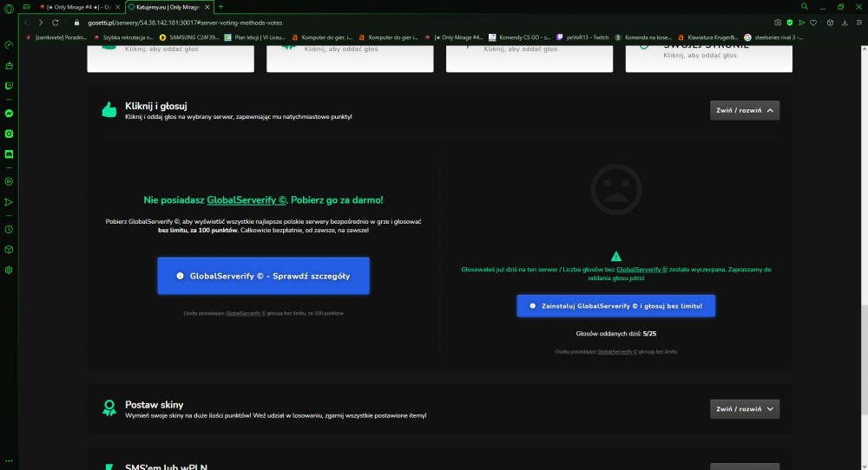
Task: Expand the Postaw skiny section
Action: point(745,409)
